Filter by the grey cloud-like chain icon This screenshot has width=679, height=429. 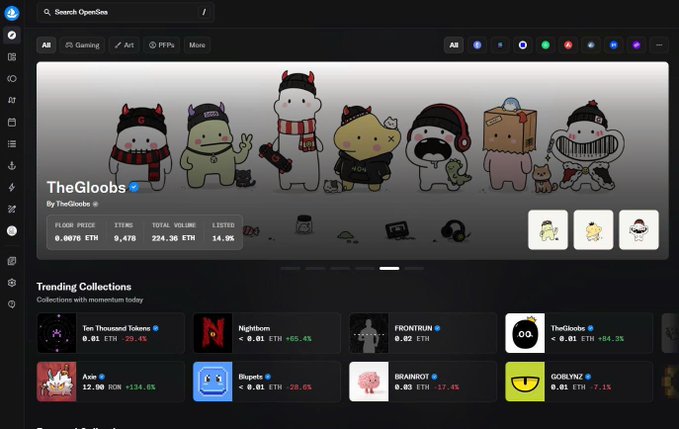(591, 45)
